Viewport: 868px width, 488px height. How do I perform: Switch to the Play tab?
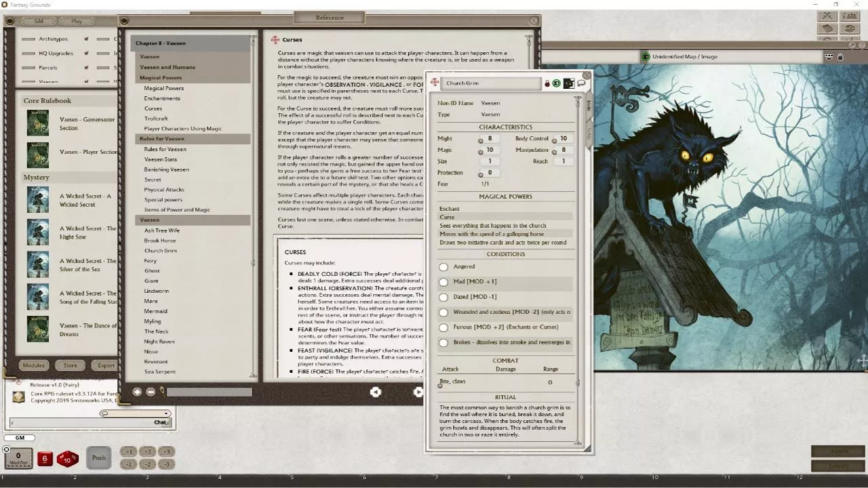click(x=77, y=21)
